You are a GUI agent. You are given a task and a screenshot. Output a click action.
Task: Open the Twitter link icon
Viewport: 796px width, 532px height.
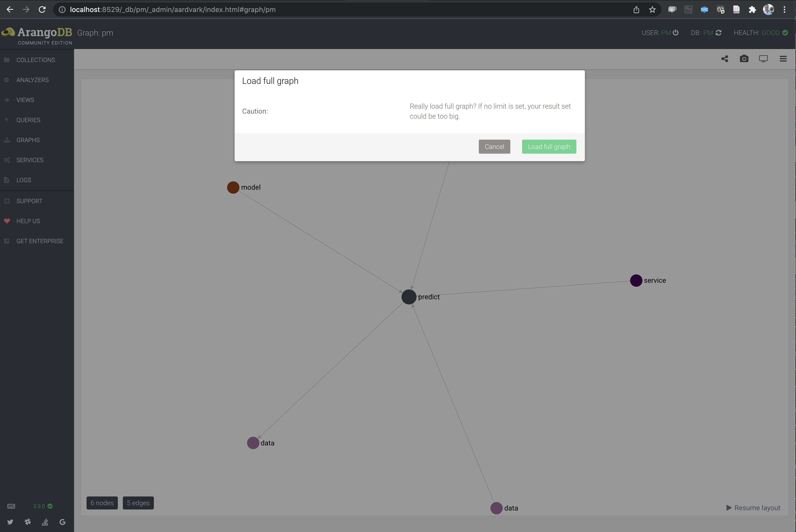(10, 522)
